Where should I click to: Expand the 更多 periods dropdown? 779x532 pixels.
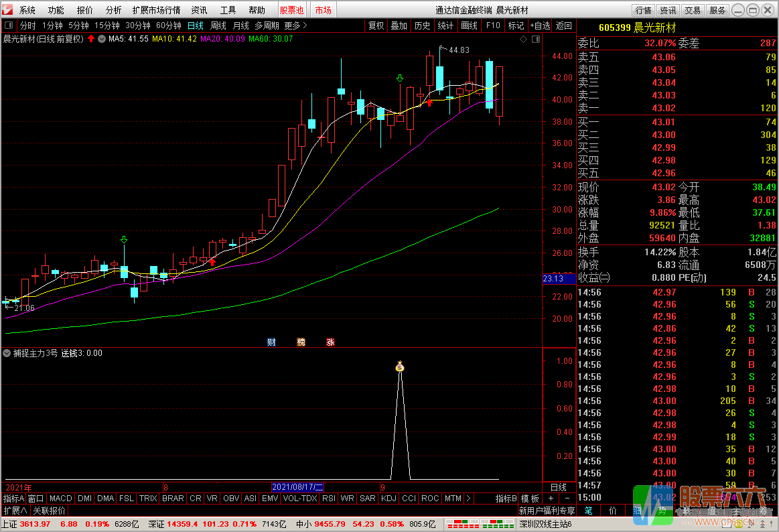point(295,25)
